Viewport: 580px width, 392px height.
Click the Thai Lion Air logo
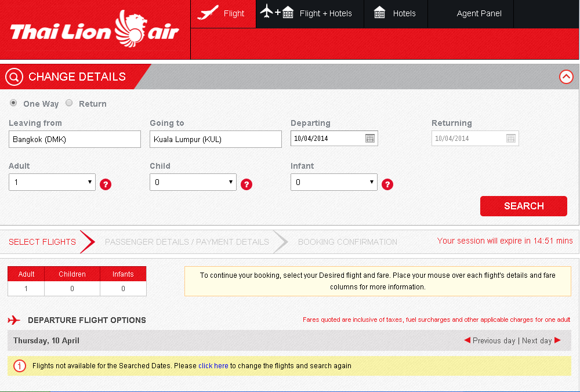95,29
